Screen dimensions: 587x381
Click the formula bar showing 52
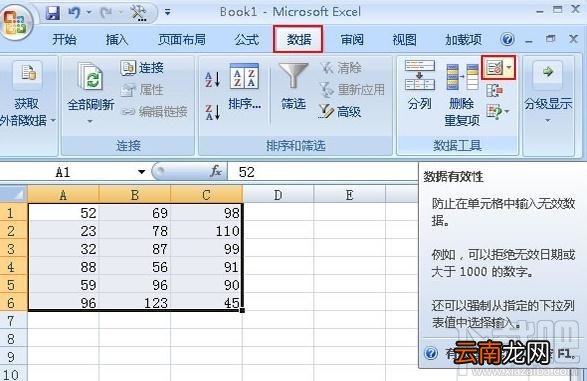[323, 172]
